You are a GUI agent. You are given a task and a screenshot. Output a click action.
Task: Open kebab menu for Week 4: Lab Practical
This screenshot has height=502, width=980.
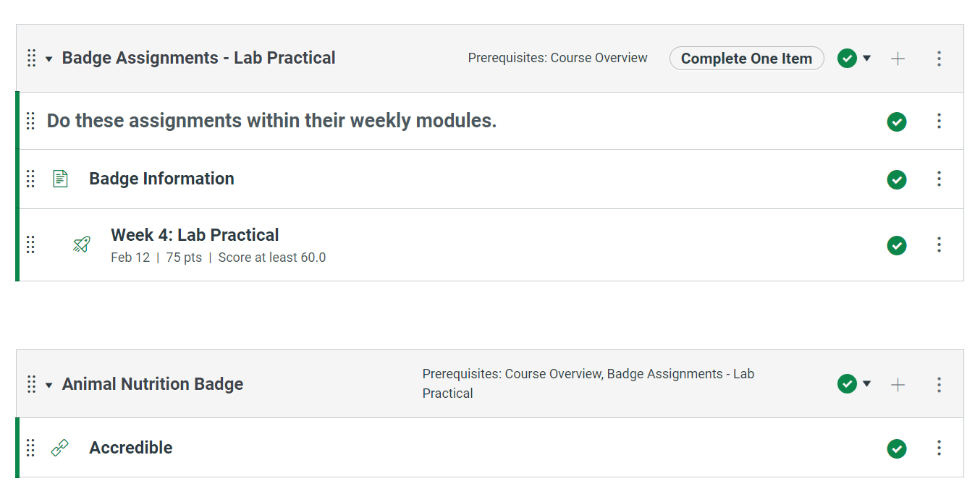(x=939, y=245)
